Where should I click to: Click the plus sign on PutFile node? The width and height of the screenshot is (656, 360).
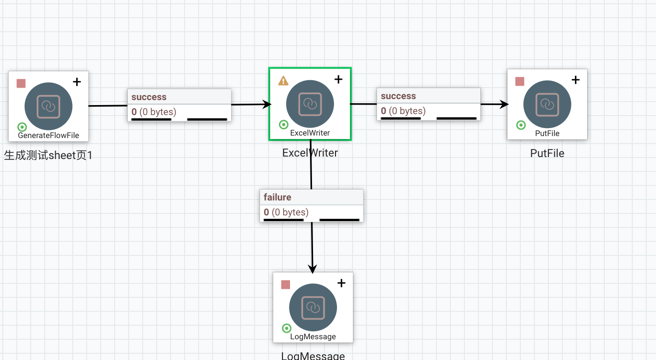pyautogui.click(x=576, y=80)
